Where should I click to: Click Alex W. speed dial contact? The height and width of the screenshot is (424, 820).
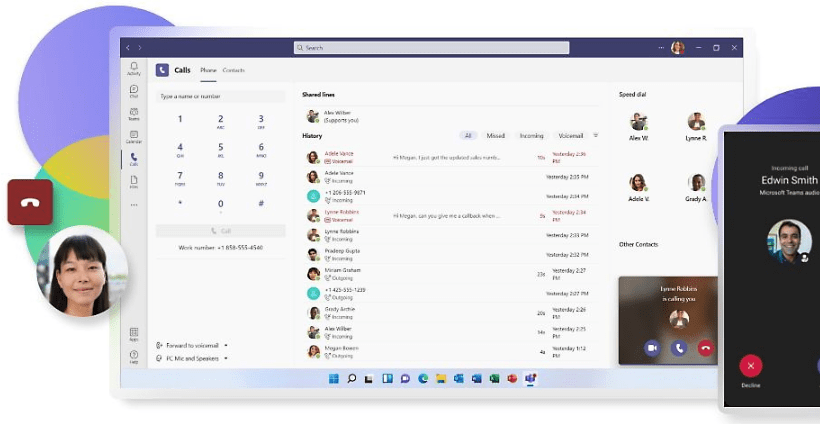639,126
